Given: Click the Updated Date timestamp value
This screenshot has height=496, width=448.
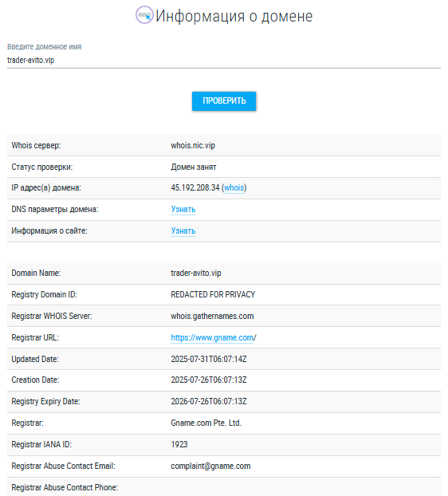Looking at the screenshot, I should (x=209, y=359).
